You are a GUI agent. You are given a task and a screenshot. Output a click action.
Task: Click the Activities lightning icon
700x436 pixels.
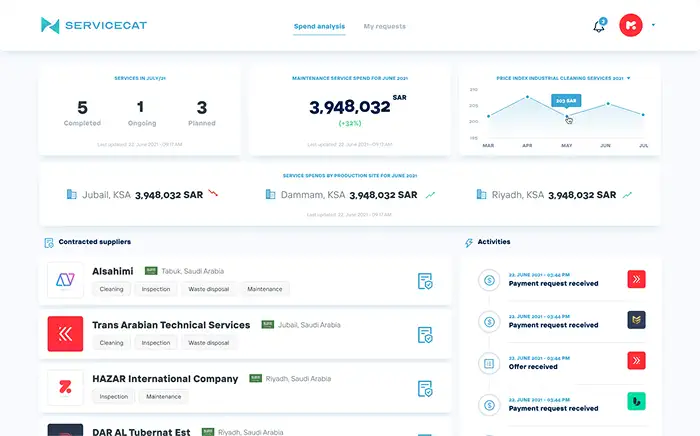pos(469,243)
